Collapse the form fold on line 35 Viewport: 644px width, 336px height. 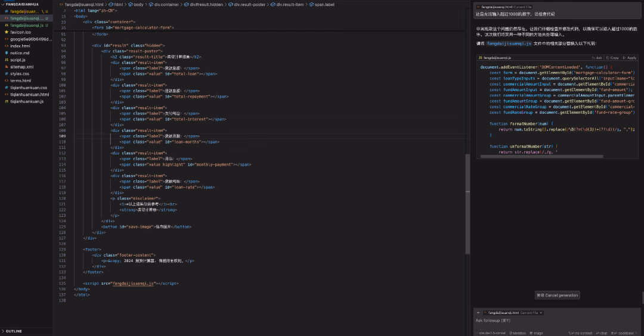[x=71, y=28]
